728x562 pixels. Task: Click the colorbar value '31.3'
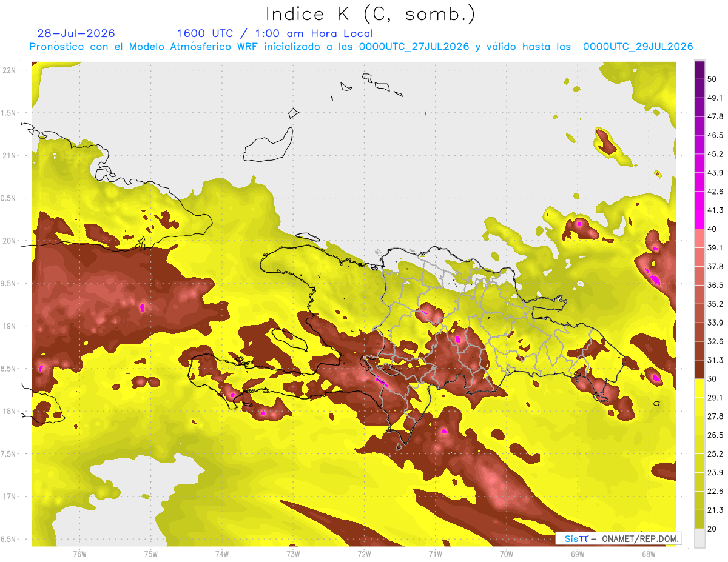click(x=715, y=360)
